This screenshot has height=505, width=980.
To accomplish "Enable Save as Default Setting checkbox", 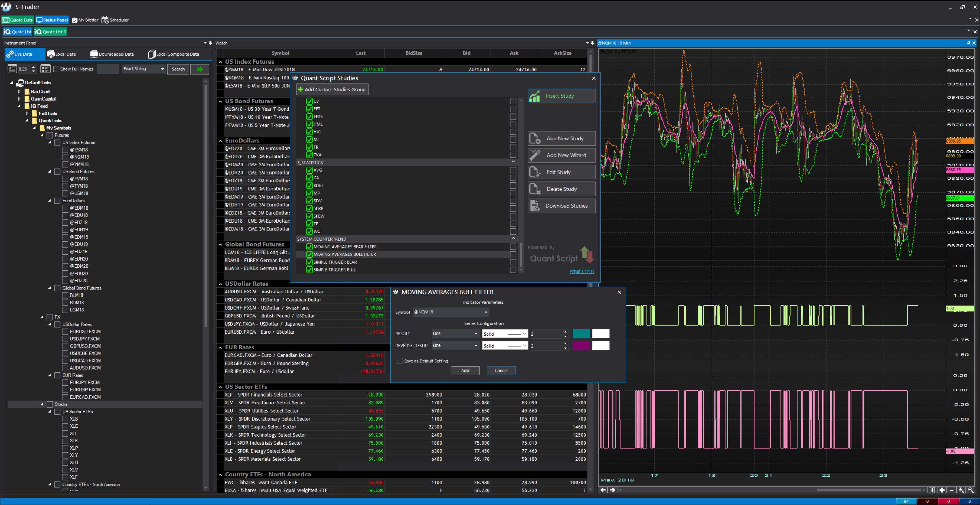I will (x=400, y=361).
